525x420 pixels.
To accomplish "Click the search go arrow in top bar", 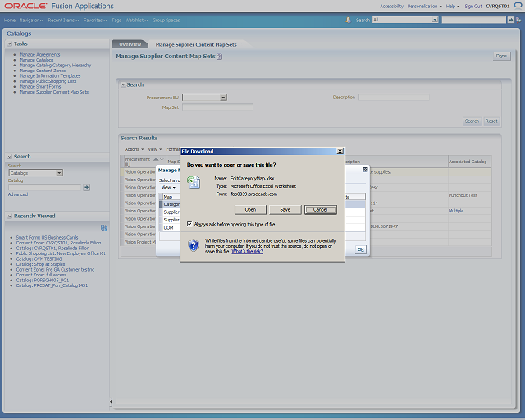I will (510, 20).
